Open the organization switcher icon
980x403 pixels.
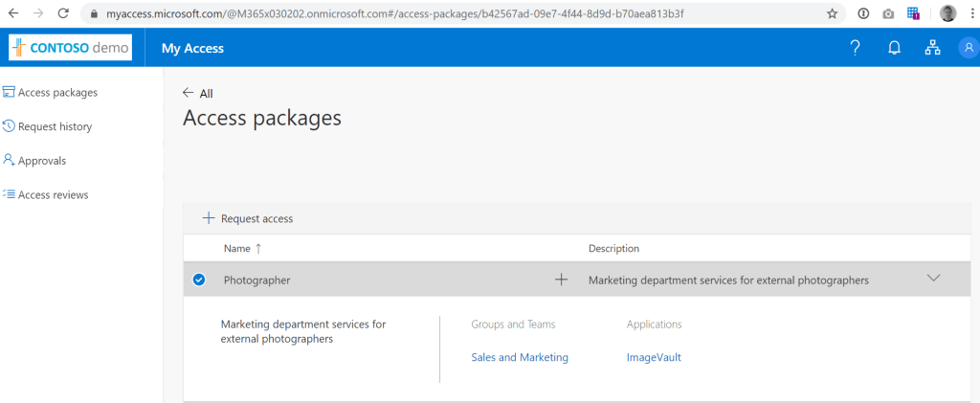tap(932, 49)
